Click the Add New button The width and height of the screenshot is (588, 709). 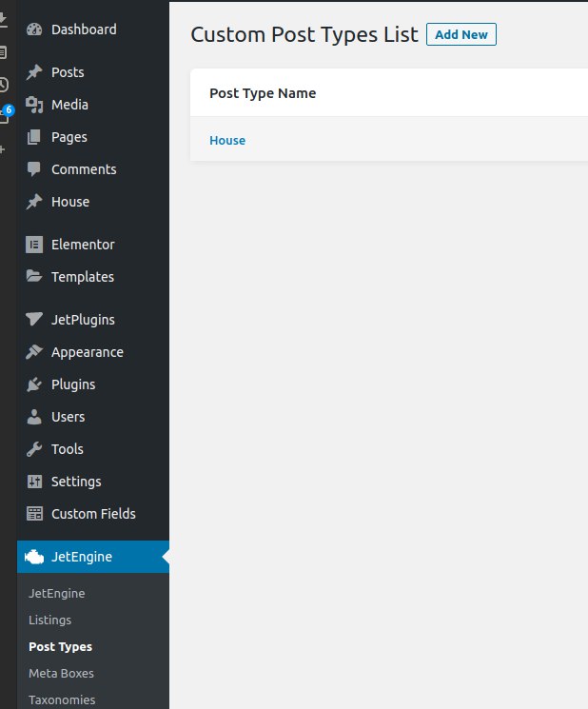tap(461, 35)
